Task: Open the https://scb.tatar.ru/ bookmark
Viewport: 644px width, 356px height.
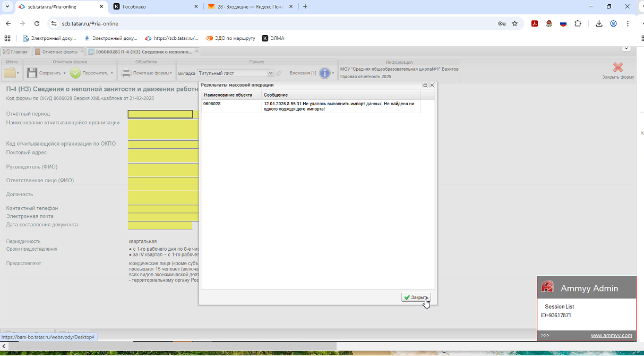Action: (x=171, y=38)
